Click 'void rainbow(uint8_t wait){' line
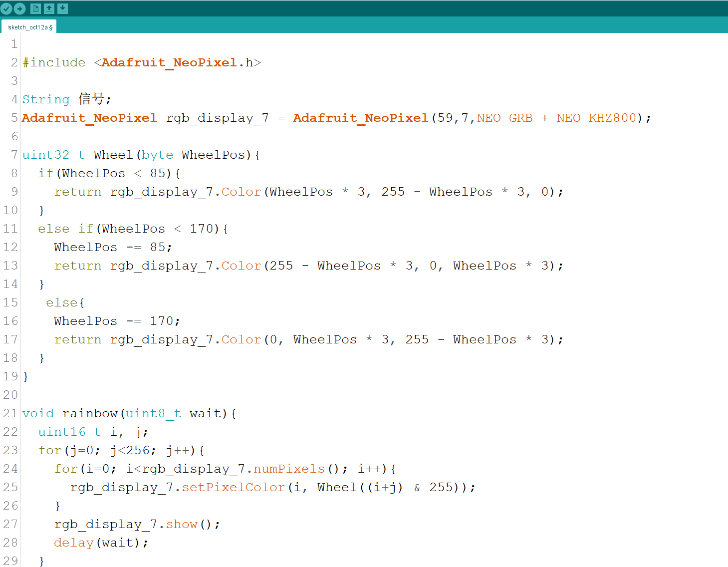This screenshot has height=567, width=728. click(129, 413)
